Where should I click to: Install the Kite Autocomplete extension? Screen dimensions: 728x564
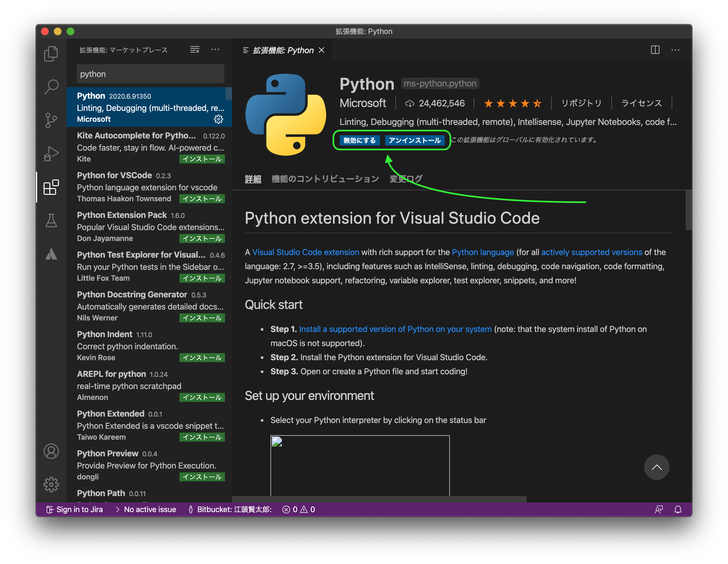[202, 159]
